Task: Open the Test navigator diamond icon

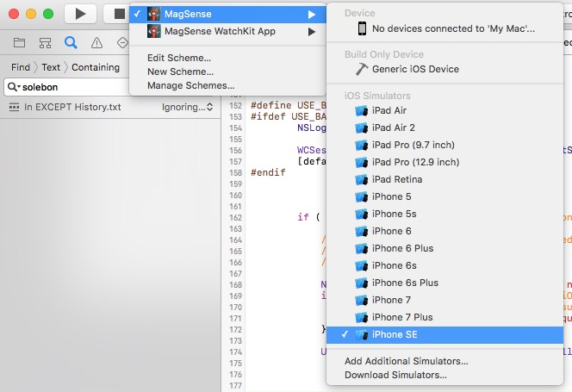Action: (x=122, y=43)
